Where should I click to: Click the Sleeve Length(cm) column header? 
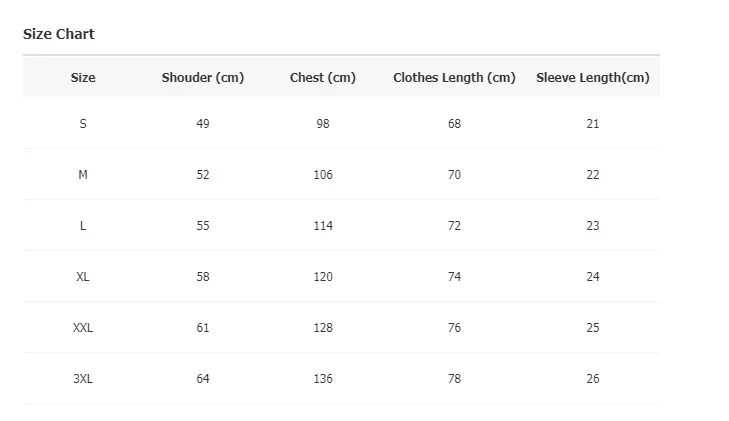(x=593, y=77)
